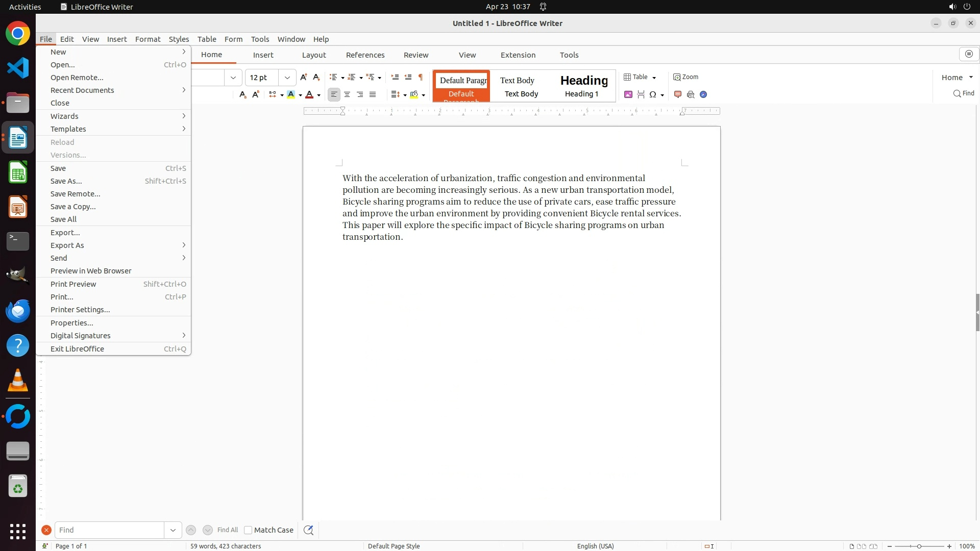Expand the special character dropdown arrow

662,95
